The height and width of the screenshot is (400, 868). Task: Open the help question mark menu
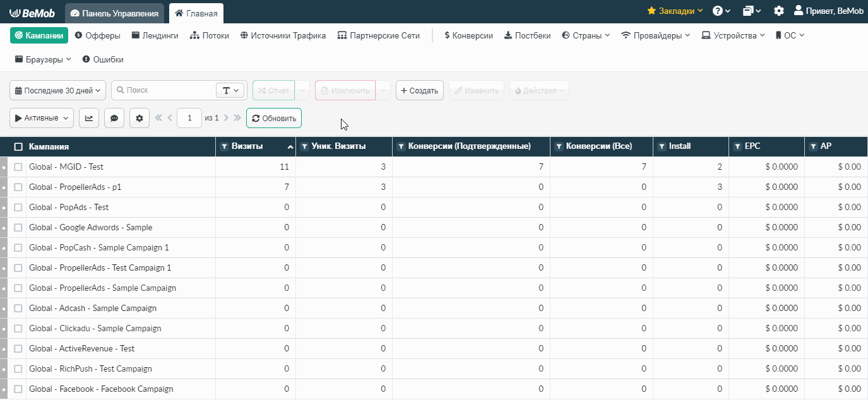[x=722, y=11]
